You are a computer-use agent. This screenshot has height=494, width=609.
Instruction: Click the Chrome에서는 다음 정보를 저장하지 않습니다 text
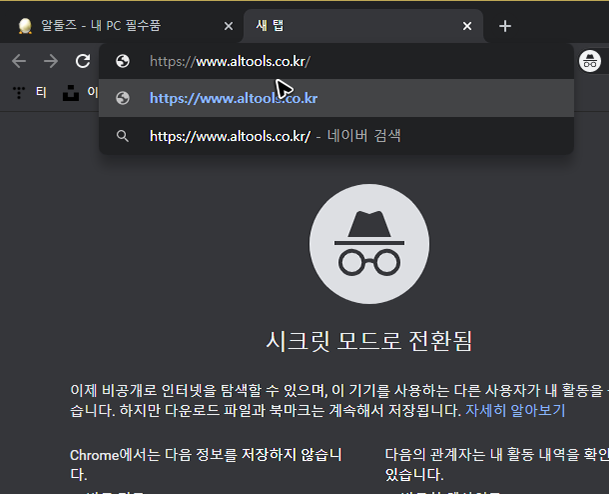(205, 464)
